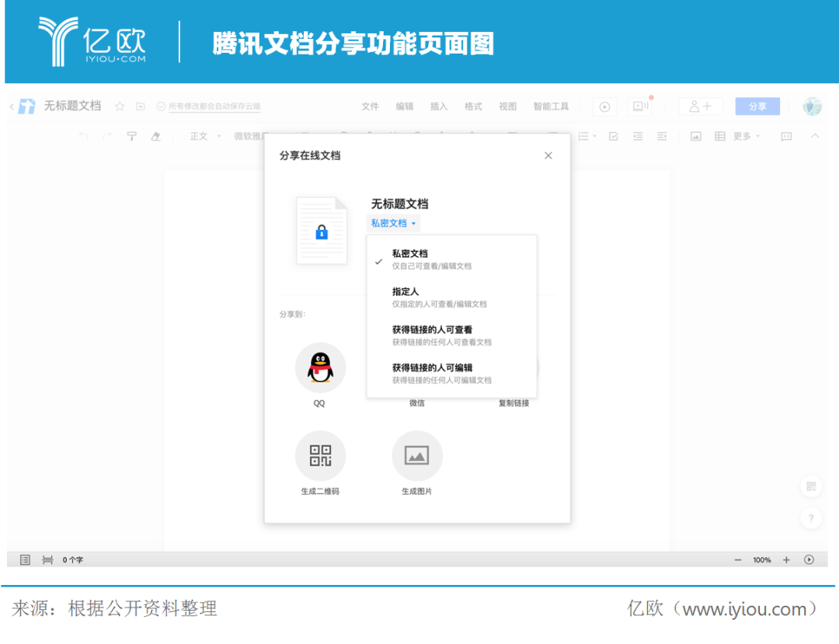The width and height of the screenshot is (839, 644).
Task: Click the 无标题文档 name in the share dialog
Action: click(400, 204)
